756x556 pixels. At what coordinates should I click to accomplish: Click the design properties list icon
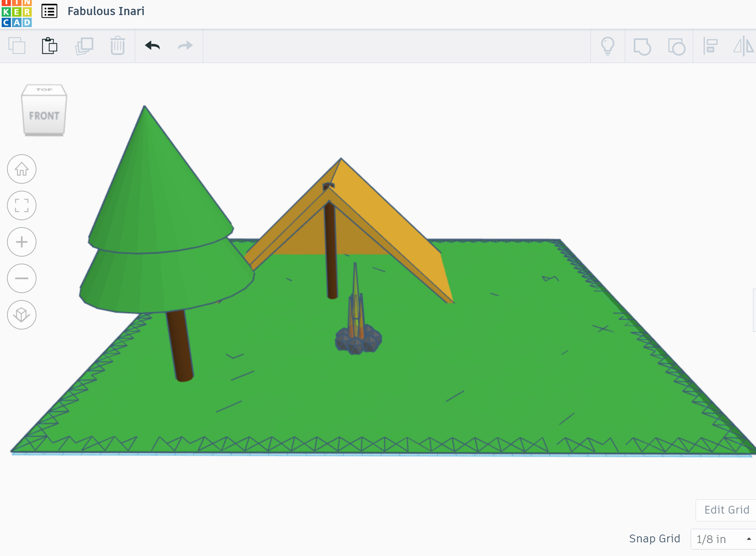pyautogui.click(x=48, y=11)
